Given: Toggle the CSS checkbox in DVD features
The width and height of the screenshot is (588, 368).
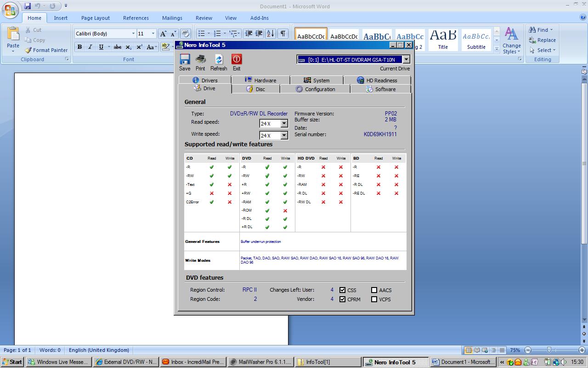Looking at the screenshot, I should coord(343,290).
